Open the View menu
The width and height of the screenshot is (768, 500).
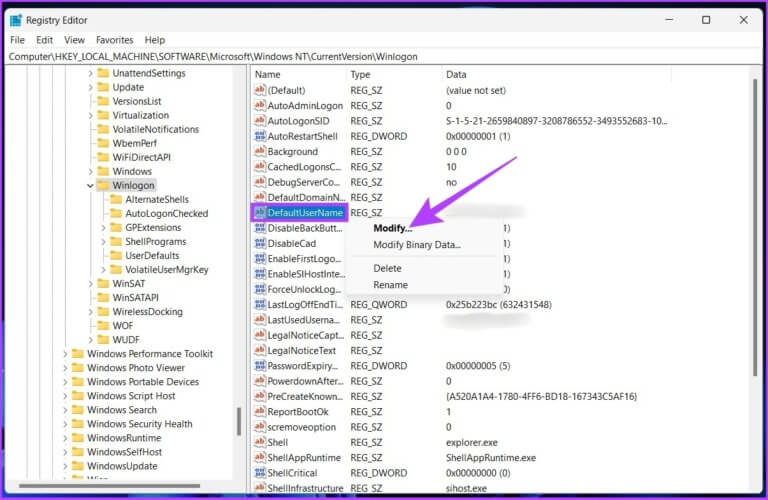74,40
